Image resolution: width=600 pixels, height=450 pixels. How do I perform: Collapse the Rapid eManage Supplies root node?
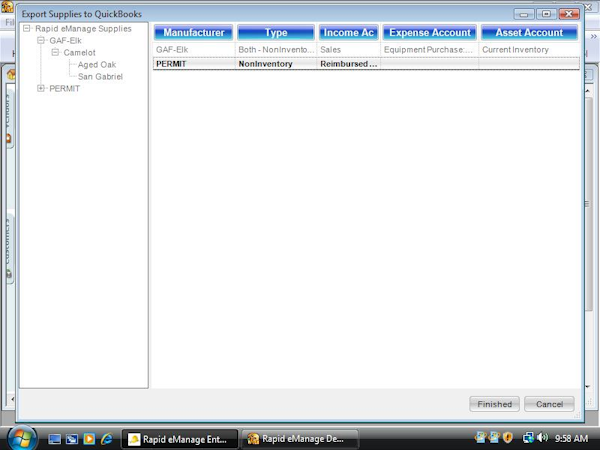[27, 28]
